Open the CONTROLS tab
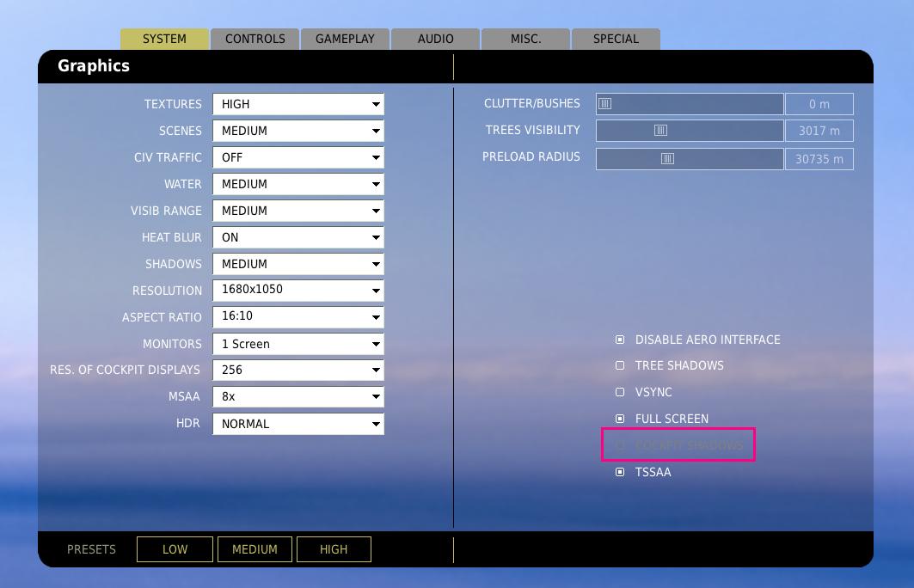The height and width of the screenshot is (588, 914). (255, 39)
